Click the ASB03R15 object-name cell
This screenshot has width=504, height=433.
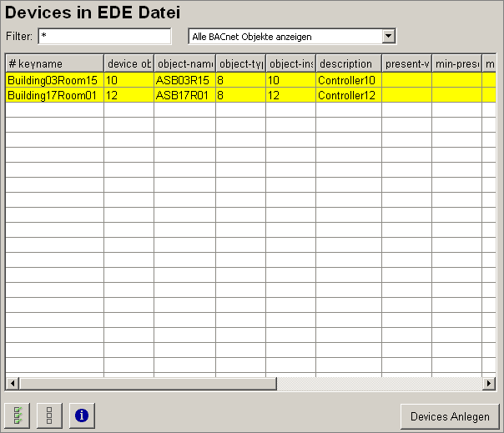point(184,80)
